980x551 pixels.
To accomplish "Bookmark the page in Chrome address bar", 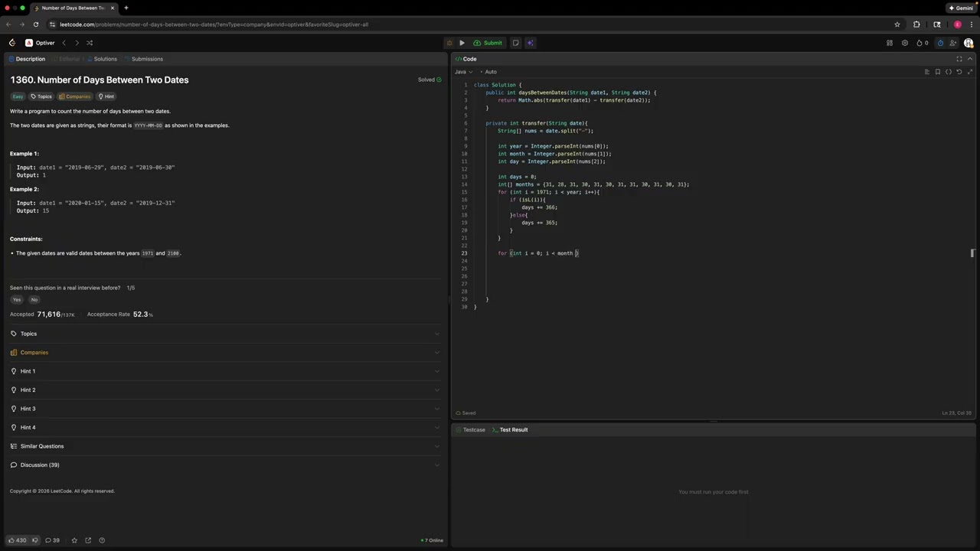I will pos(897,24).
